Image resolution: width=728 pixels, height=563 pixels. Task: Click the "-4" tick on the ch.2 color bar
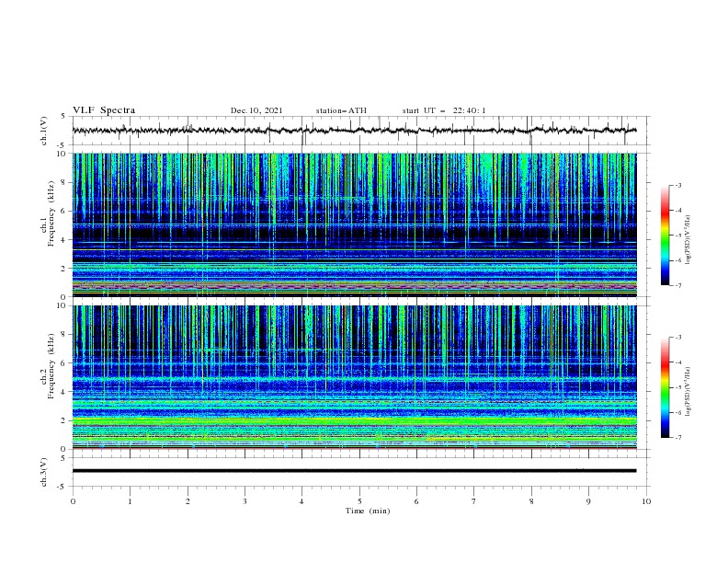pyautogui.click(x=677, y=362)
